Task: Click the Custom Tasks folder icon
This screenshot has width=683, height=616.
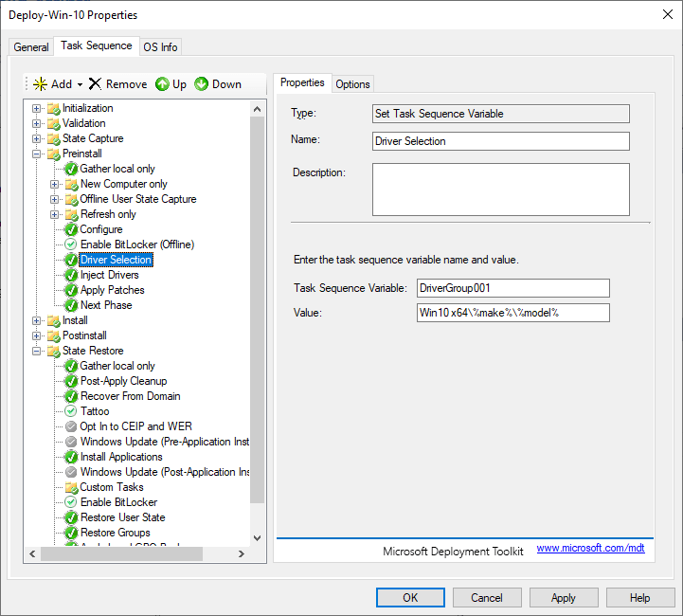Action: coord(71,487)
